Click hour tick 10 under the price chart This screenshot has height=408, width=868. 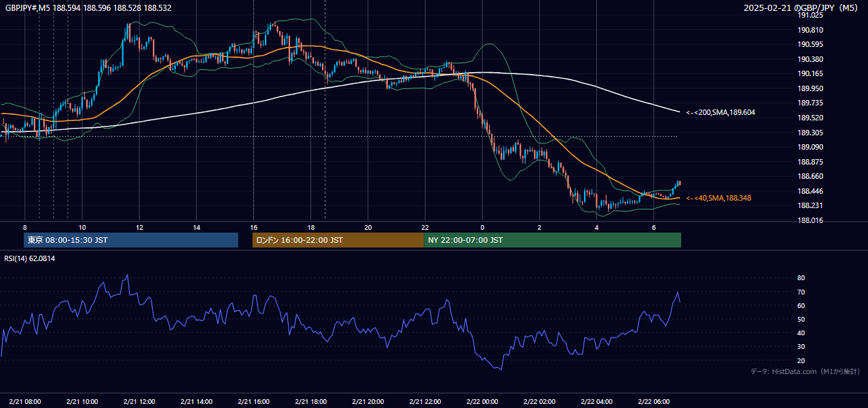pos(82,227)
